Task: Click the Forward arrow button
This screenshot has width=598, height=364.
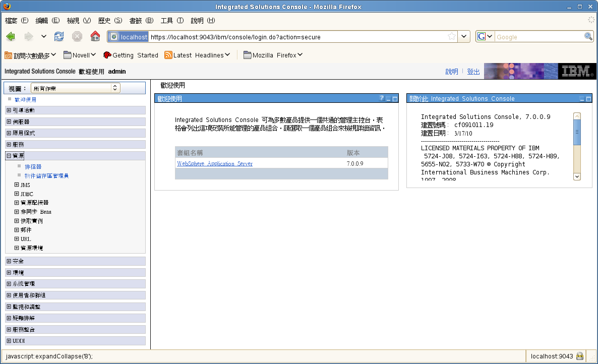Action: click(x=29, y=37)
